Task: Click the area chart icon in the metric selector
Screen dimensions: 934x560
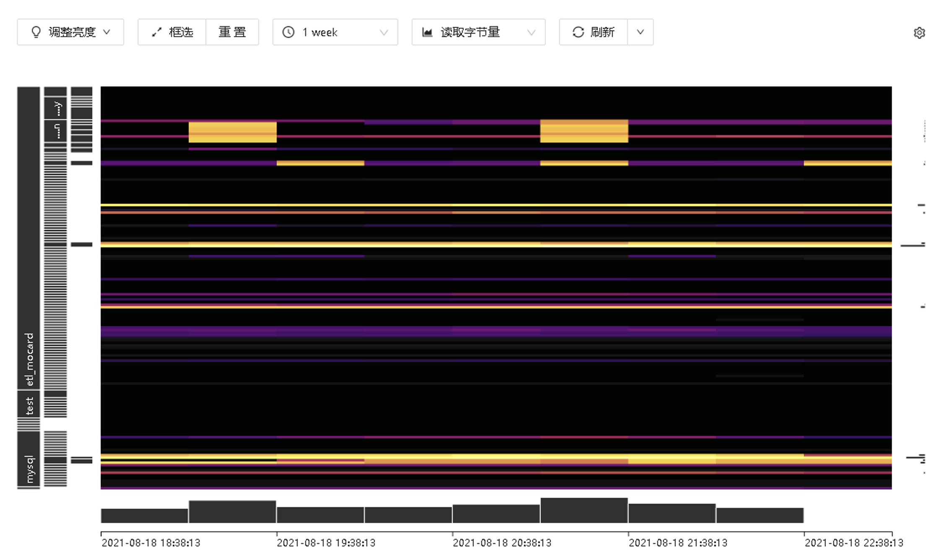Action: (x=427, y=32)
